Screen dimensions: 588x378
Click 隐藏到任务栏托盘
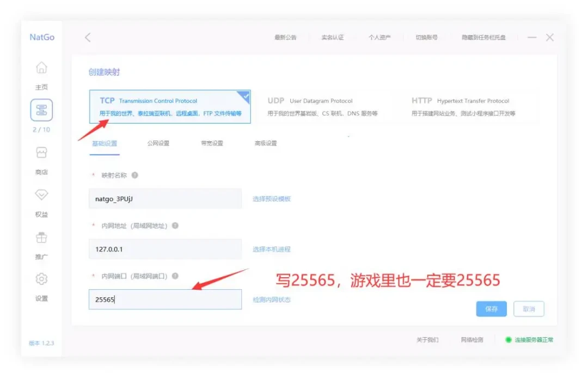coord(484,38)
